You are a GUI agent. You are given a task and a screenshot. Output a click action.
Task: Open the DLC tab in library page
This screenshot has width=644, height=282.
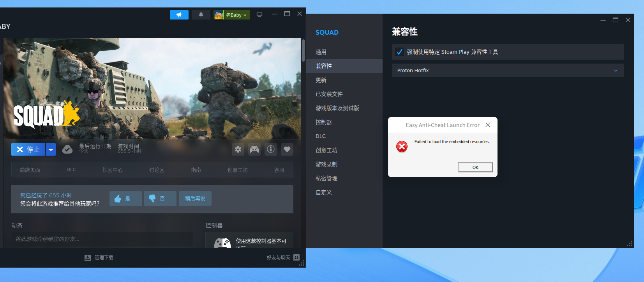(x=71, y=170)
